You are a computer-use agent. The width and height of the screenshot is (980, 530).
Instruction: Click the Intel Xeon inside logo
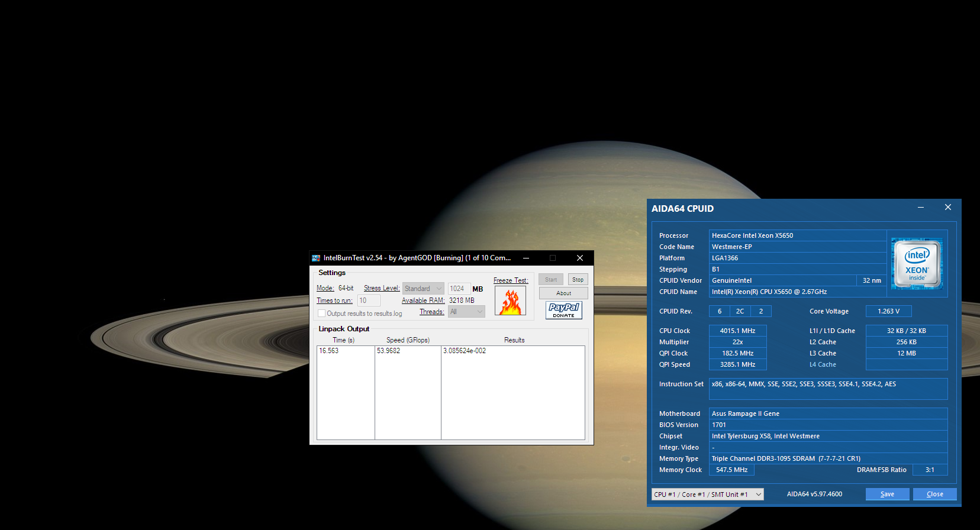click(x=917, y=264)
